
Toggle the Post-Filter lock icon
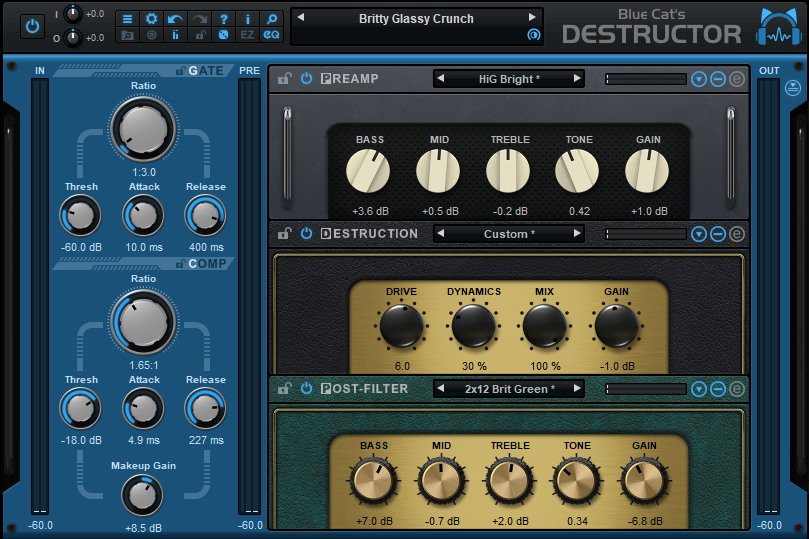pyautogui.click(x=285, y=388)
